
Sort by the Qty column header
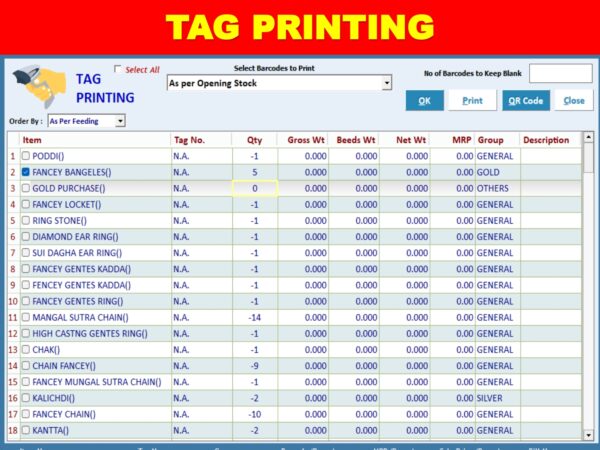click(x=255, y=140)
